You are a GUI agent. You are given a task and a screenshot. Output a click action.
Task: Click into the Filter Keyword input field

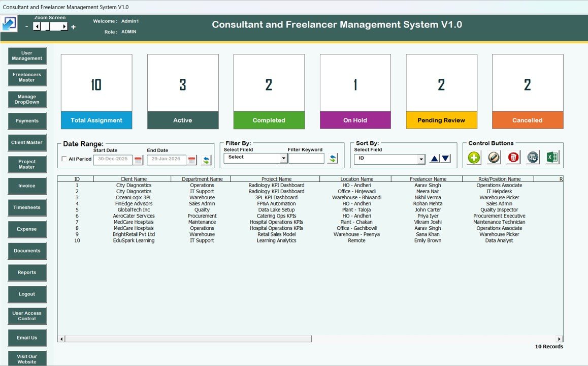[306, 159]
